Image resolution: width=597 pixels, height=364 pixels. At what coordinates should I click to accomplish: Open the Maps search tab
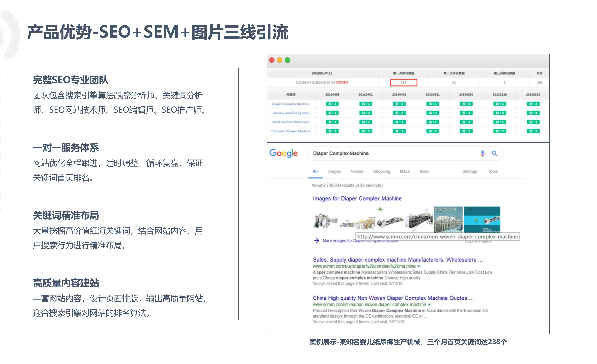pyautogui.click(x=405, y=171)
